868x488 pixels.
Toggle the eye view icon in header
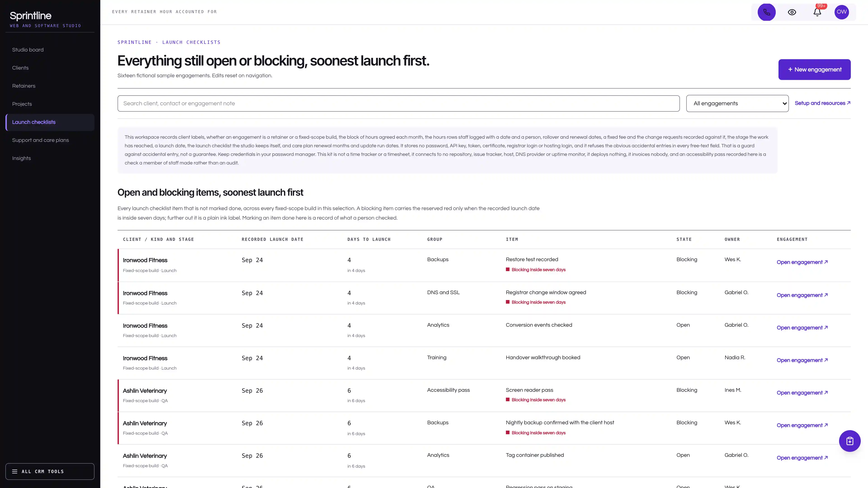click(792, 12)
